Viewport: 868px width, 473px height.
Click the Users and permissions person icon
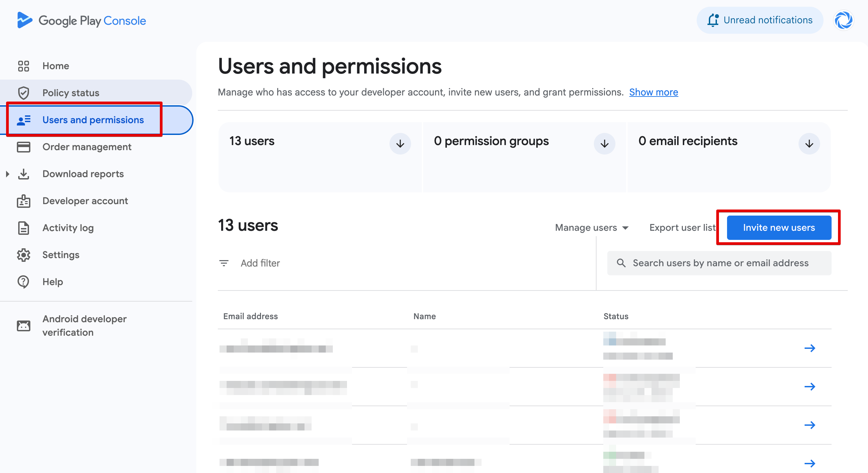tap(24, 120)
